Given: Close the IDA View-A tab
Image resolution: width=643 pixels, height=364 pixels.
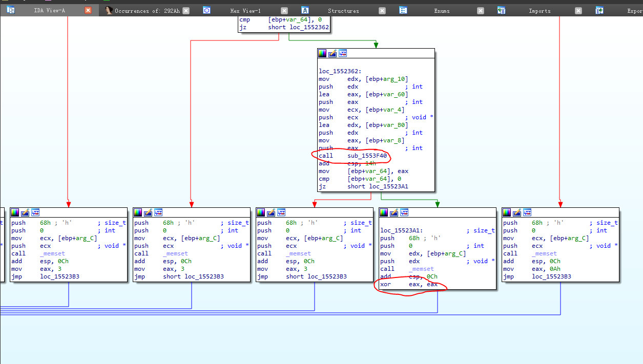Looking at the screenshot, I should (88, 10).
